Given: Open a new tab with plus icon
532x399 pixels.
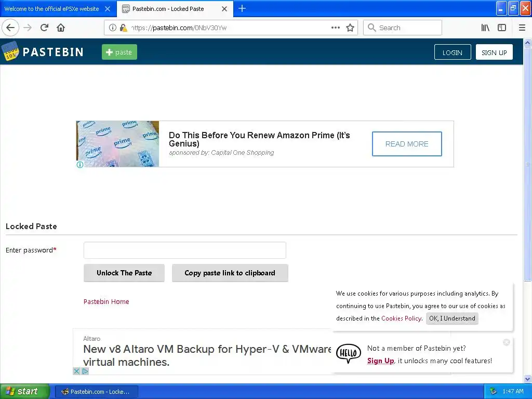Looking at the screenshot, I should tap(242, 8).
